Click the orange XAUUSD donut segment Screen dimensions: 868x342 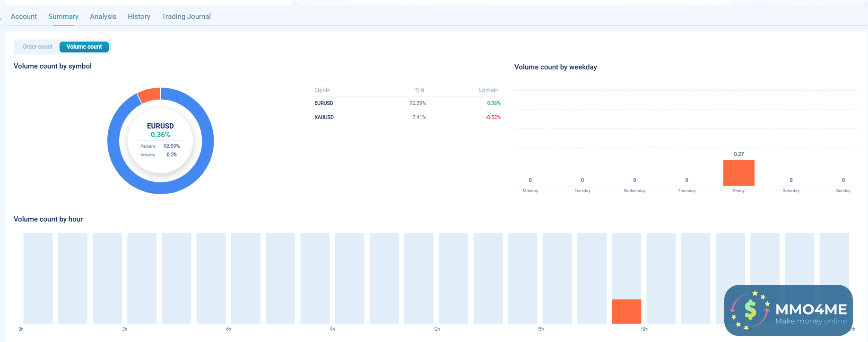149,94
